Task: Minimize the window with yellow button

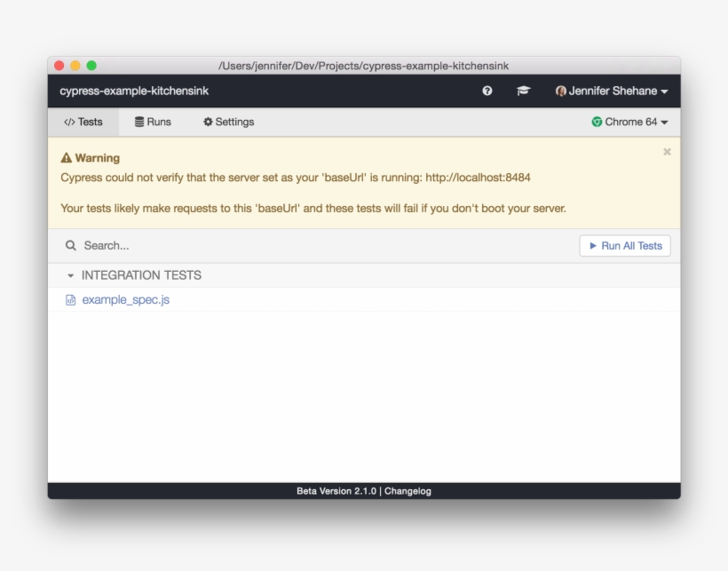Action: tap(75, 66)
